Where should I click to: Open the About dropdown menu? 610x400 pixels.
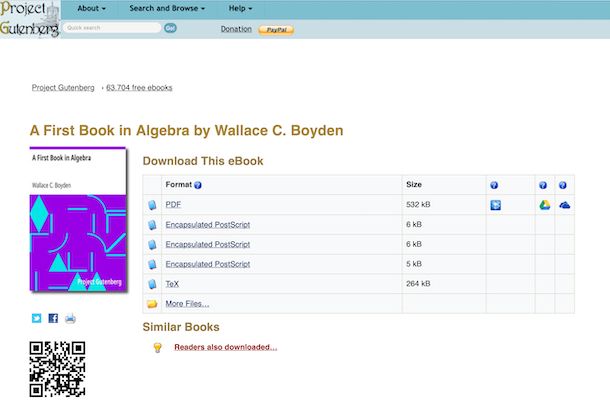tap(91, 8)
